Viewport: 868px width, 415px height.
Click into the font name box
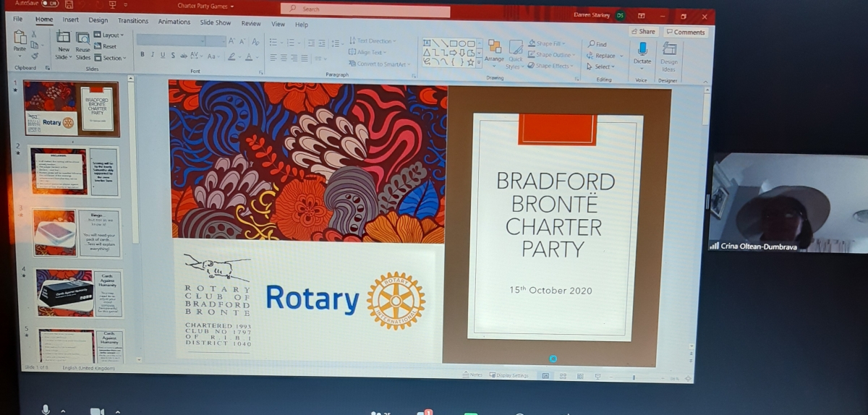pyautogui.click(x=172, y=40)
